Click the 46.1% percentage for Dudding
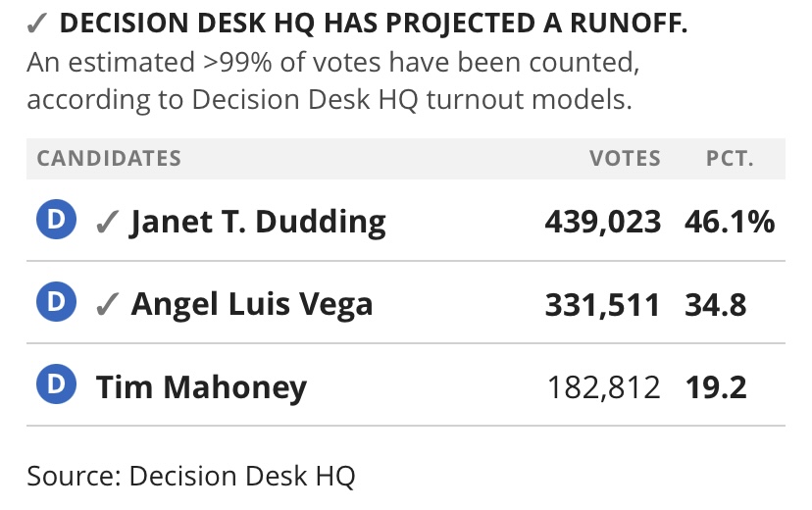Screen dimensions: 812x510 (730, 222)
